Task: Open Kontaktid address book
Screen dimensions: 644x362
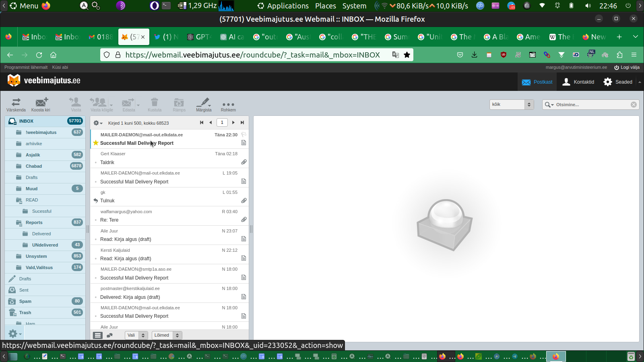Action: point(578,82)
